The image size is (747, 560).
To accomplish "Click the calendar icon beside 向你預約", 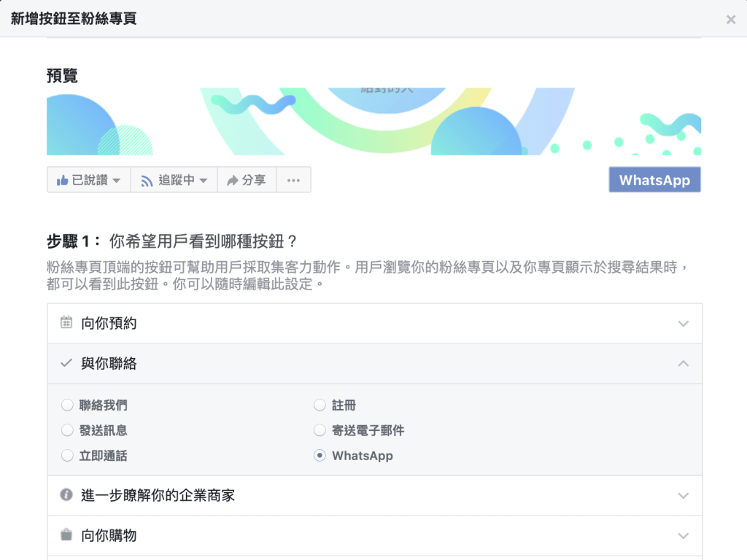I will click(x=66, y=323).
